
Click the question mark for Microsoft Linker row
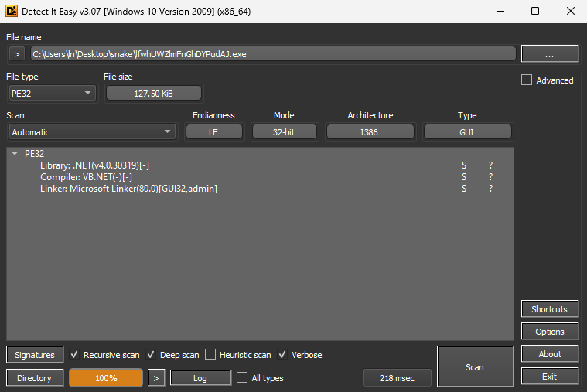(490, 189)
